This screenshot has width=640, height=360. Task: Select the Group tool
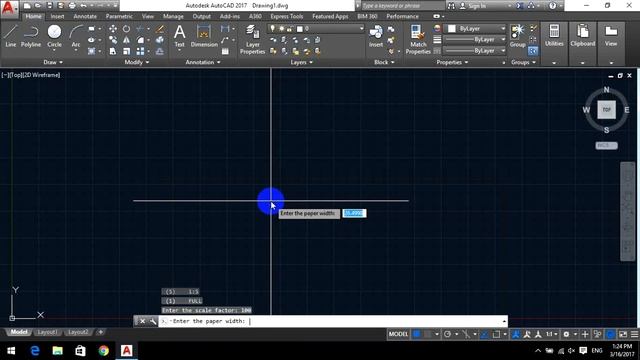tap(518, 36)
